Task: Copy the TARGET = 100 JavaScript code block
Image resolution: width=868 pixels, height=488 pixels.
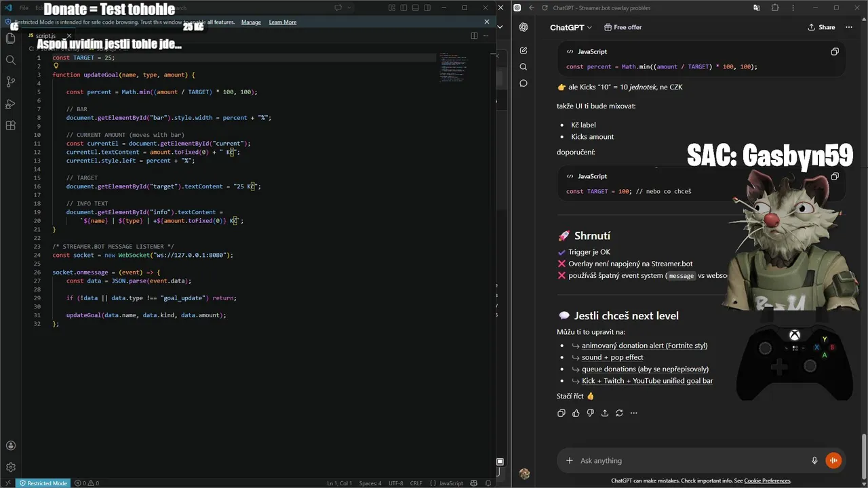Action: pyautogui.click(x=835, y=176)
